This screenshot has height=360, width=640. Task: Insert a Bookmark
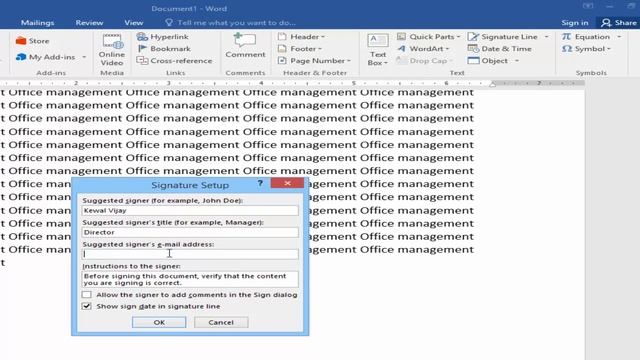[164, 49]
